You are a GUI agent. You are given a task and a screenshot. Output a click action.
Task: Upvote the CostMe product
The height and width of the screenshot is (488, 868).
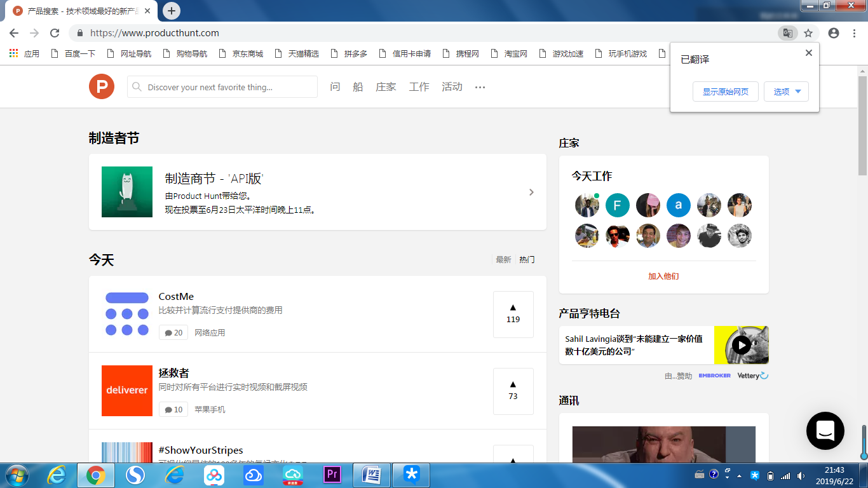513,315
